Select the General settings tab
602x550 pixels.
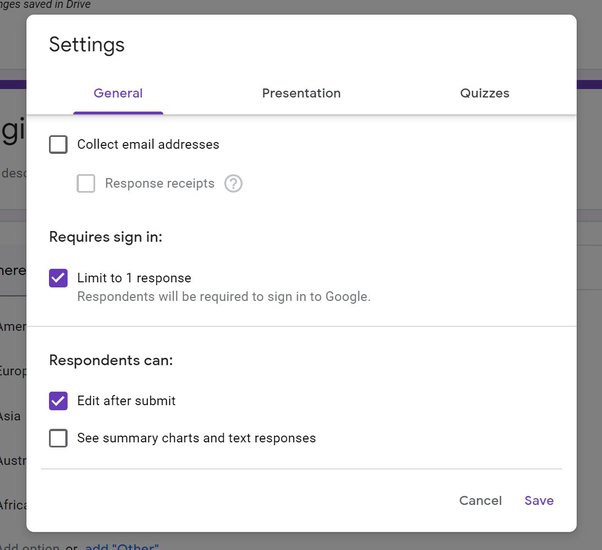118,93
